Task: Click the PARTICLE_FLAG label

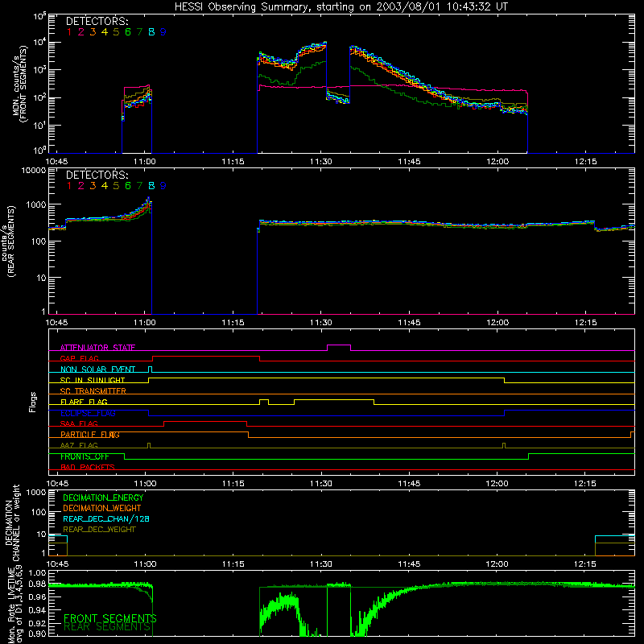Action: point(90,435)
